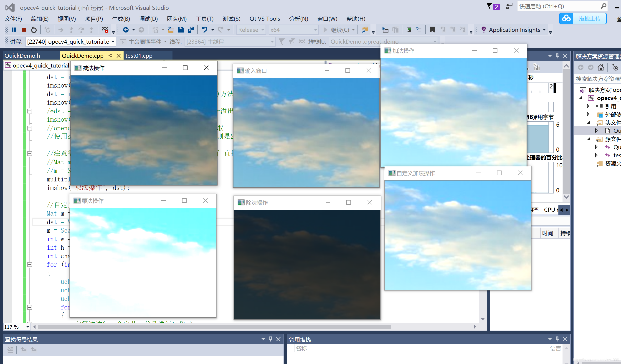This screenshot has width=621, height=364.
Task: Click the Home icon in Solution Explorer
Action: (x=601, y=67)
